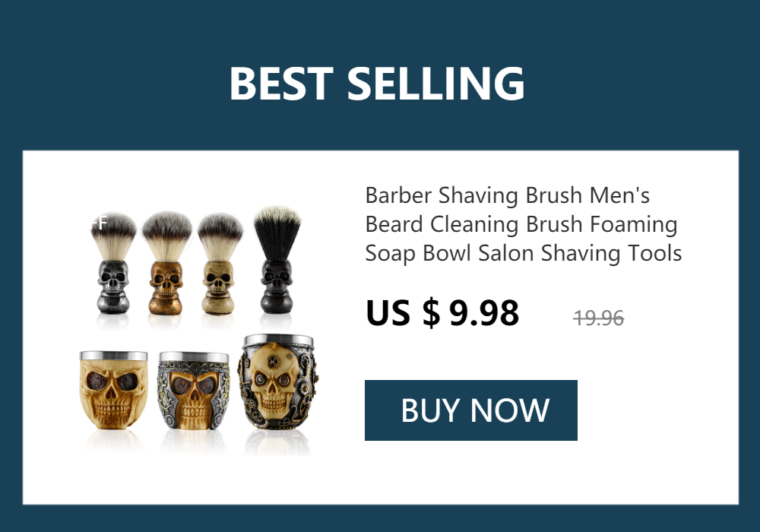Pick the steampunk gear skull bowl
The height and width of the screenshot is (532, 760).
click(278, 382)
